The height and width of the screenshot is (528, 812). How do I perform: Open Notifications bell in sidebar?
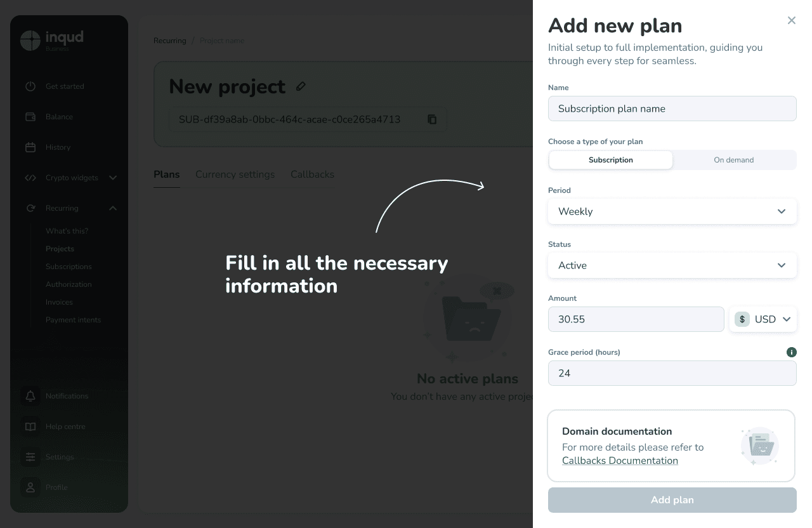pos(30,396)
